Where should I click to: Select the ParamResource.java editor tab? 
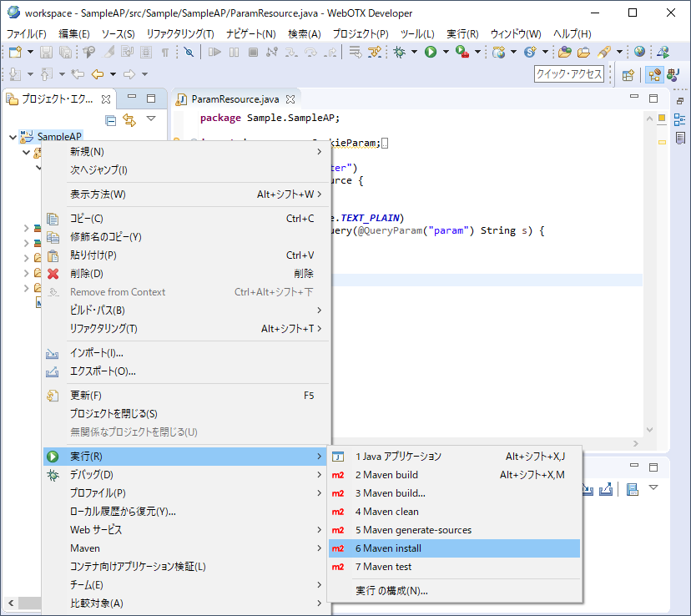[236, 98]
